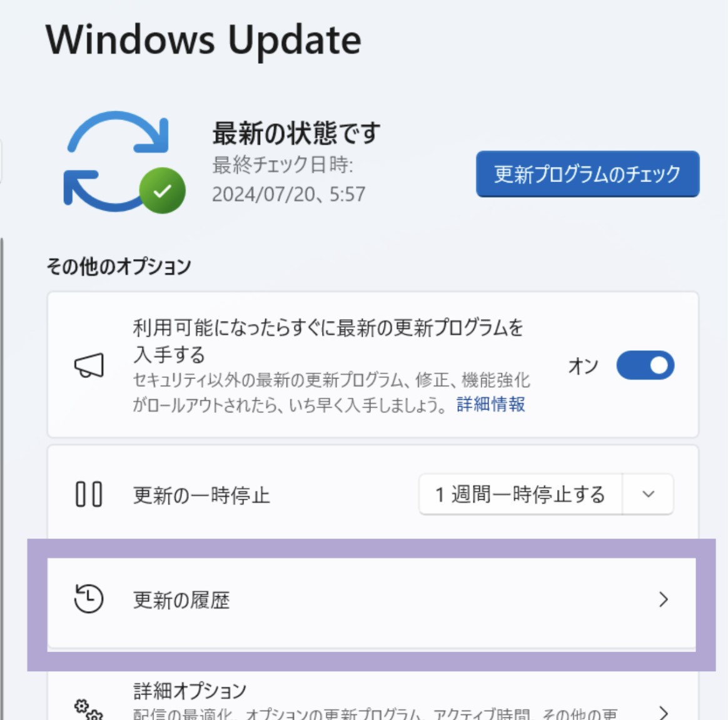Click the オン label next to the switch
Screen dimensions: 728x720
tap(583, 366)
